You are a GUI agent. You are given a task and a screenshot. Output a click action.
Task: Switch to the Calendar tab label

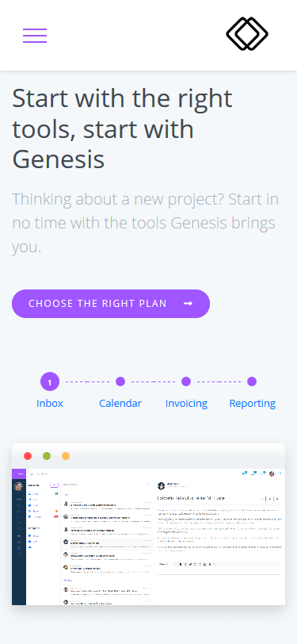coord(120,404)
